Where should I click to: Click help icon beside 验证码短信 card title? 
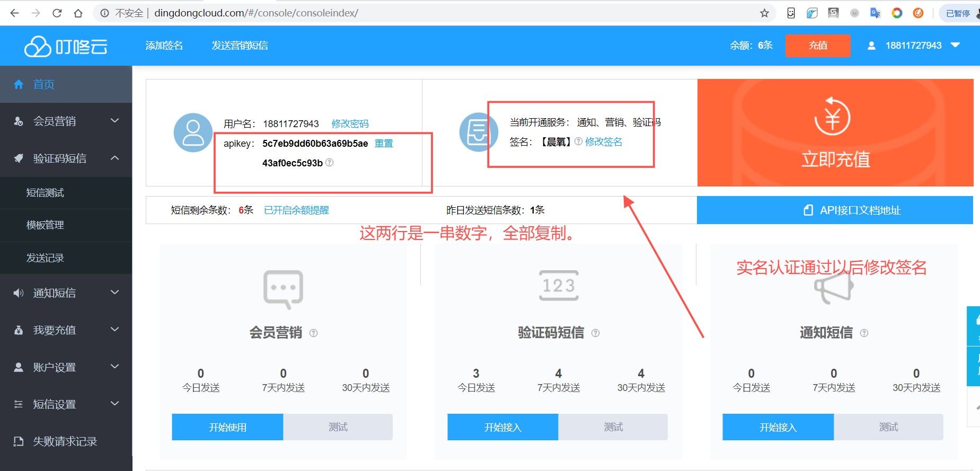tap(595, 333)
